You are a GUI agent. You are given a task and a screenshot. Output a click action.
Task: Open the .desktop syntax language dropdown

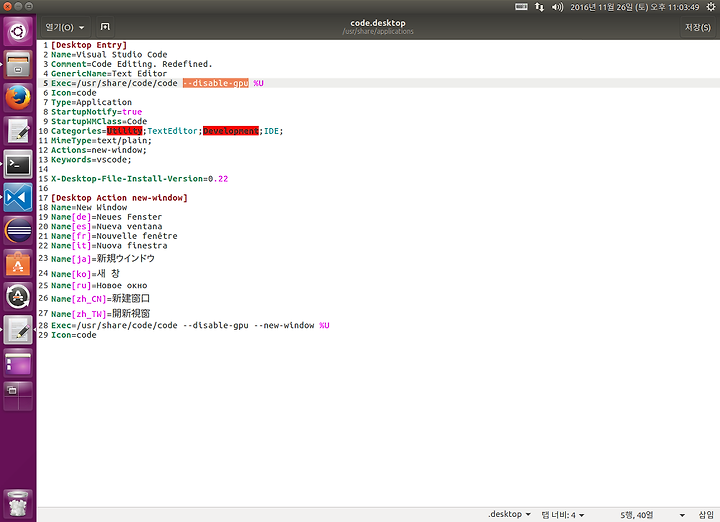click(x=509, y=514)
